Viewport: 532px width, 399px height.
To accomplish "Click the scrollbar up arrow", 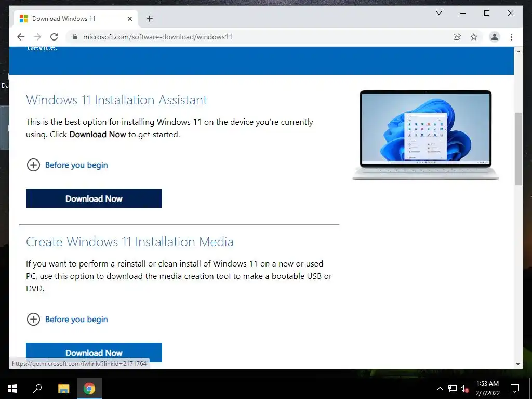I will coord(518,51).
